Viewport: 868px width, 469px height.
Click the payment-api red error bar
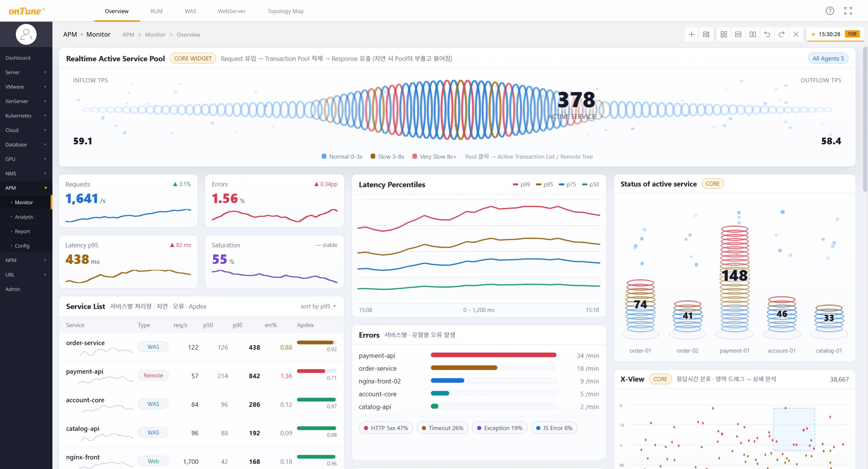(x=493, y=355)
